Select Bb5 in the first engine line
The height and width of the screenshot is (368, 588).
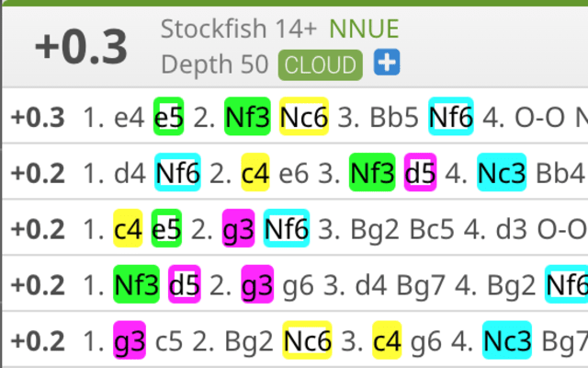[392, 118]
